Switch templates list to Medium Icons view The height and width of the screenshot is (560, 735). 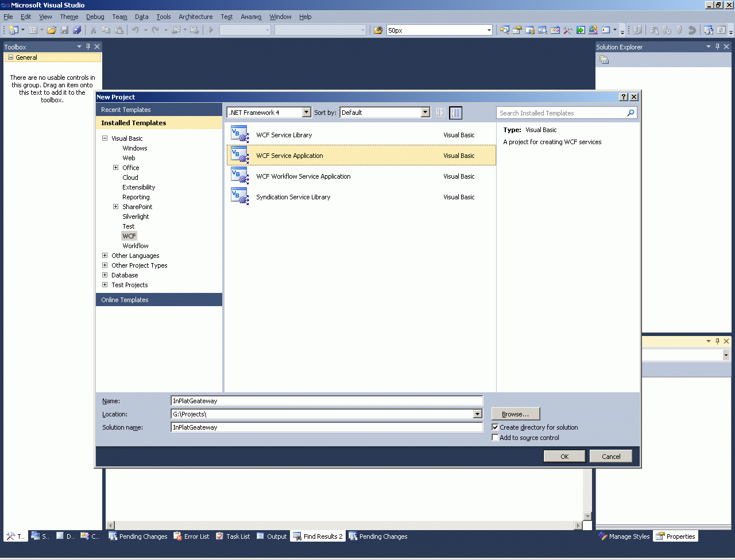[455, 113]
